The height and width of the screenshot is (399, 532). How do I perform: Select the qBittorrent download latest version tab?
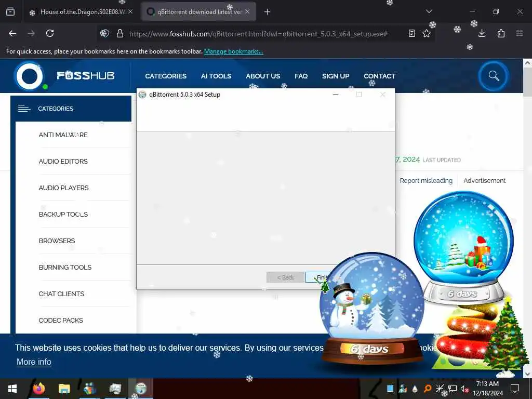coord(198,12)
